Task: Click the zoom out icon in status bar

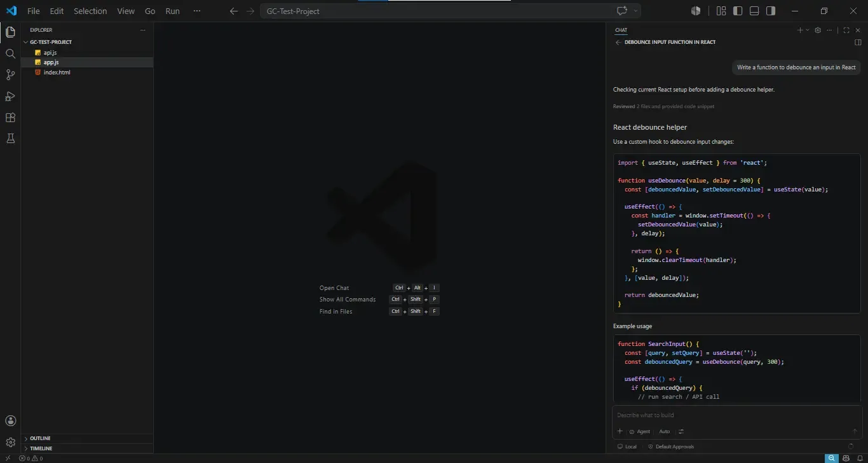Action: 831,458
